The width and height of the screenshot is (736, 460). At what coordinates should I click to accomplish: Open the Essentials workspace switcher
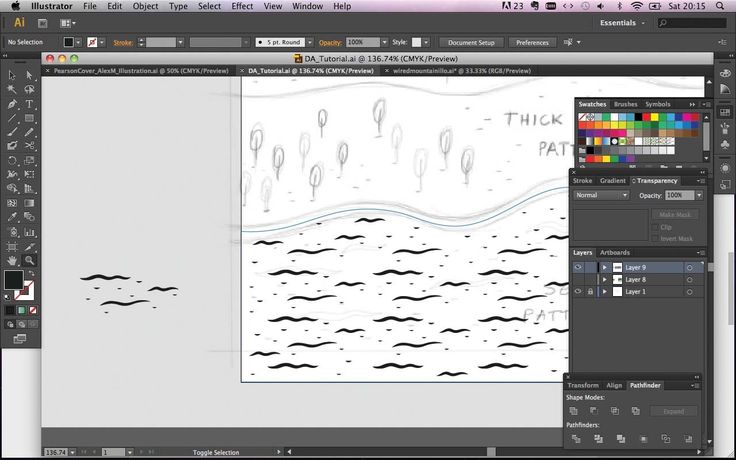[622, 23]
